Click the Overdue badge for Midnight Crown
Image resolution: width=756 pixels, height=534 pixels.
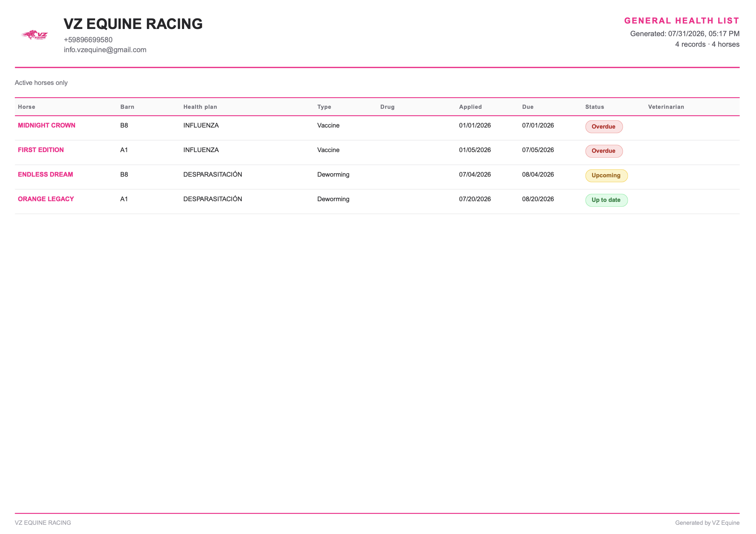coord(604,127)
